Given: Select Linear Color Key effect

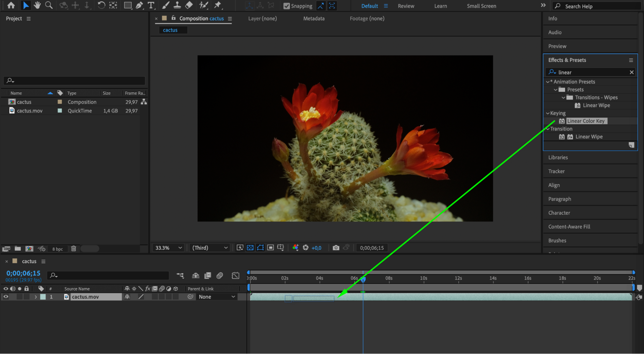Looking at the screenshot, I should [585, 121].
